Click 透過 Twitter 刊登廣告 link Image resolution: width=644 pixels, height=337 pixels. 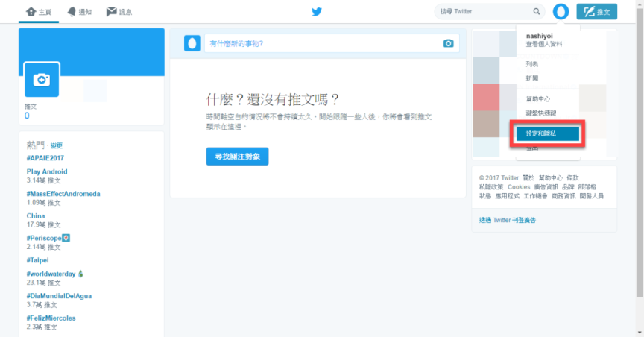(508, 220)
